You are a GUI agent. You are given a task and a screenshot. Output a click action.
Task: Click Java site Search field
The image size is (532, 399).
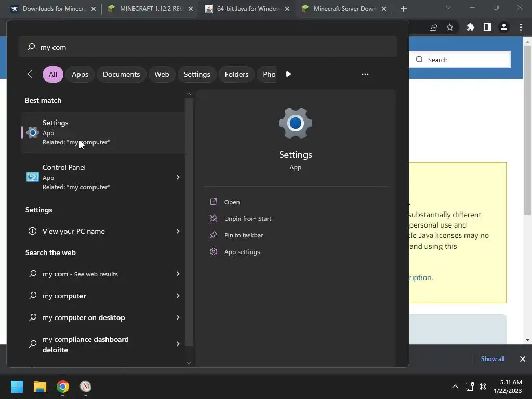click(459, 60)
